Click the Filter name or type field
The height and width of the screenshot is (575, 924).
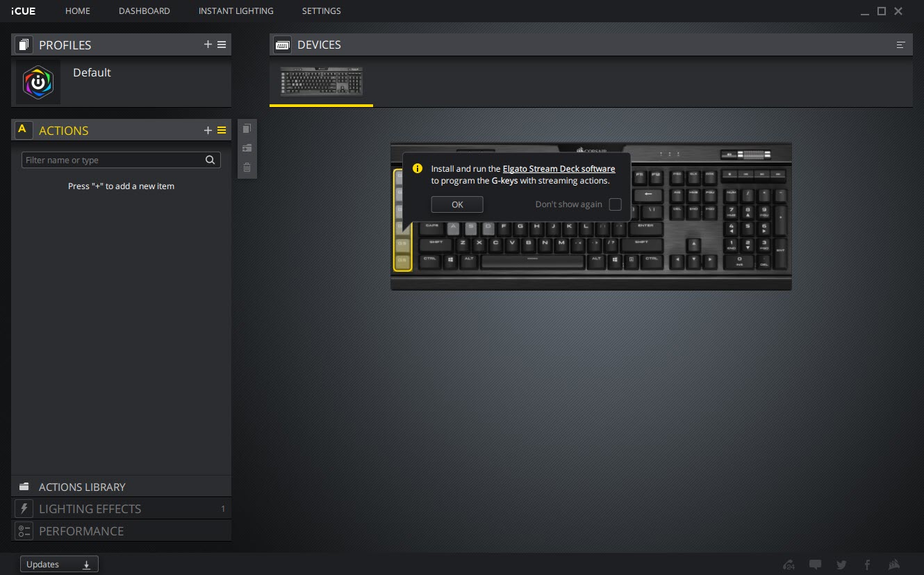(121, 160)
